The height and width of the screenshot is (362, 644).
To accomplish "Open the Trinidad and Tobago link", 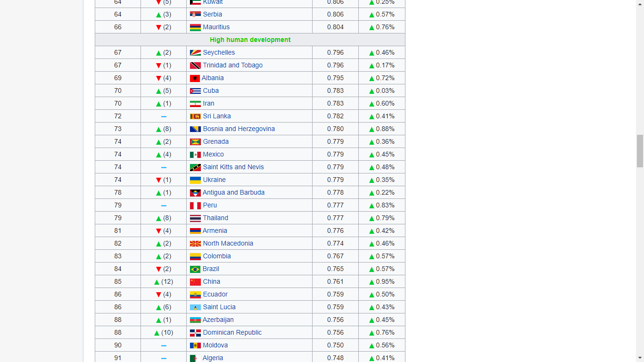I will 233,66.
